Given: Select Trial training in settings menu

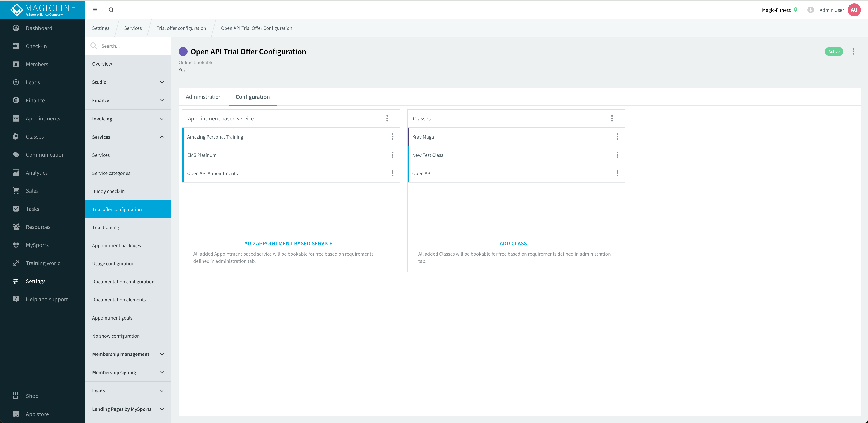Looking at the screenshot, I should 106,227.
